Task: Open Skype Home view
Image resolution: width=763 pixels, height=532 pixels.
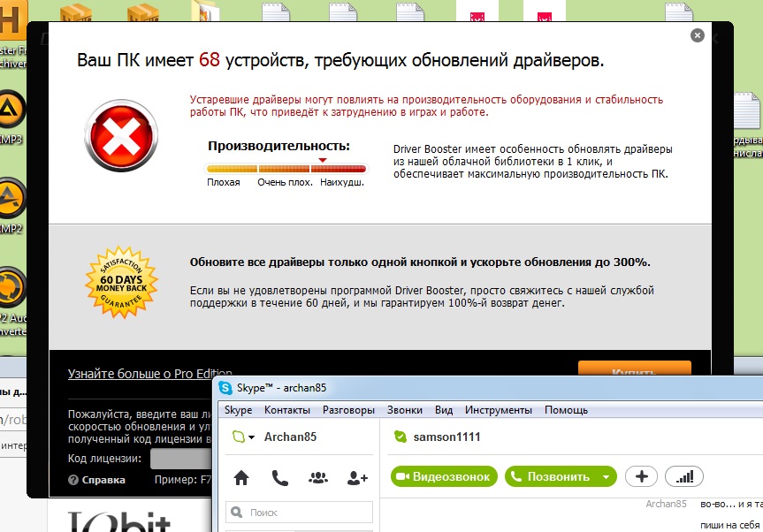Action: (240, 478)
